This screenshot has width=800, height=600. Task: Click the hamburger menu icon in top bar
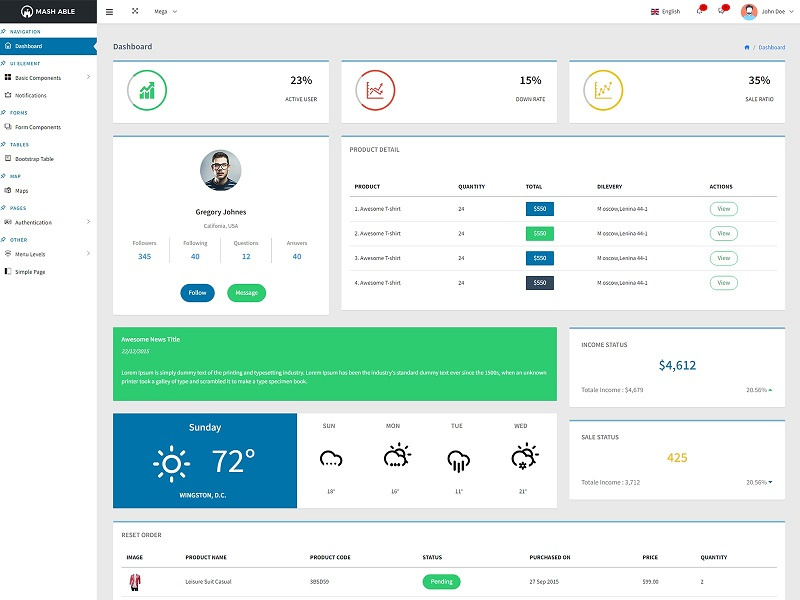pyautogui.click(x=110, y=12)
